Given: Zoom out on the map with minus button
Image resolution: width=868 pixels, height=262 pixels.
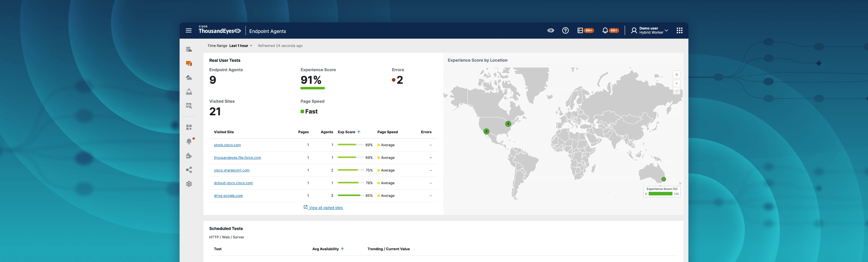Looking at the screenshot, I should [x=676, y=91].
